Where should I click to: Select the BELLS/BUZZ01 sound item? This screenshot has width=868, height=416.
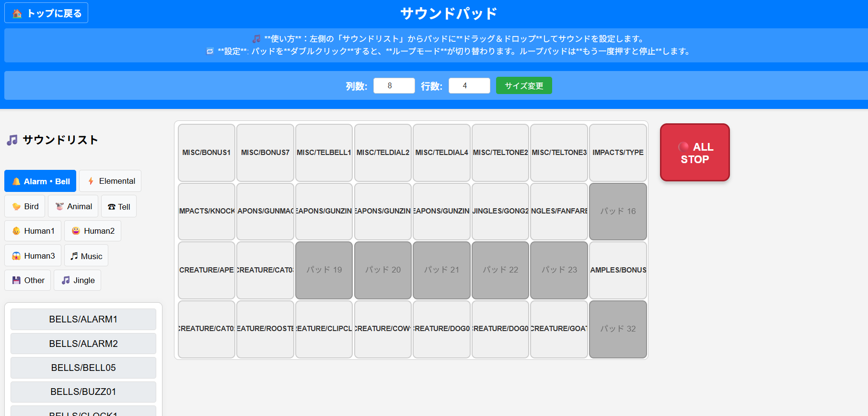click(x=83, y=392)
